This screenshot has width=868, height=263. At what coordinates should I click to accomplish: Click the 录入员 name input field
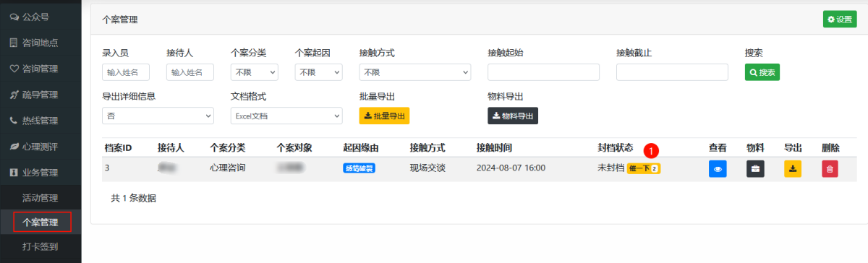pyautogui.click(x=126, y=72)
